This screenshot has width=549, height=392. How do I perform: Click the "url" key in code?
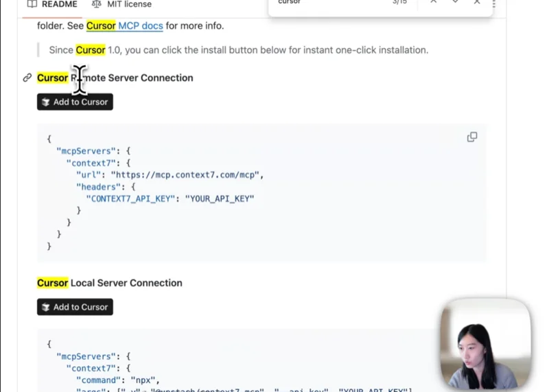[x=89, y=175]
